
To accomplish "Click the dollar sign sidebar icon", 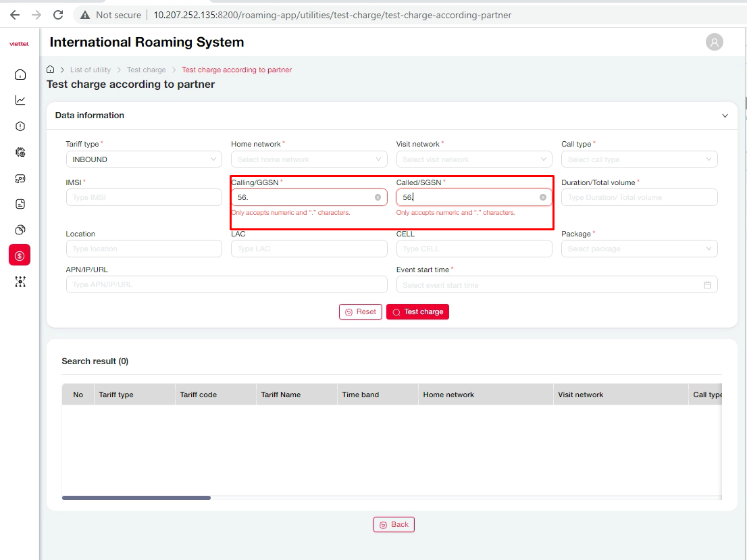I will pyautogui.click(x=20, y=255).
